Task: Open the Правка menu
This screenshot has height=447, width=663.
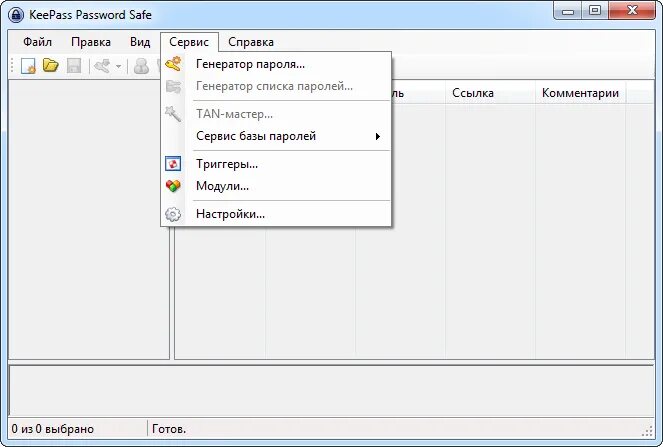Action: click(x=91, y=42)
